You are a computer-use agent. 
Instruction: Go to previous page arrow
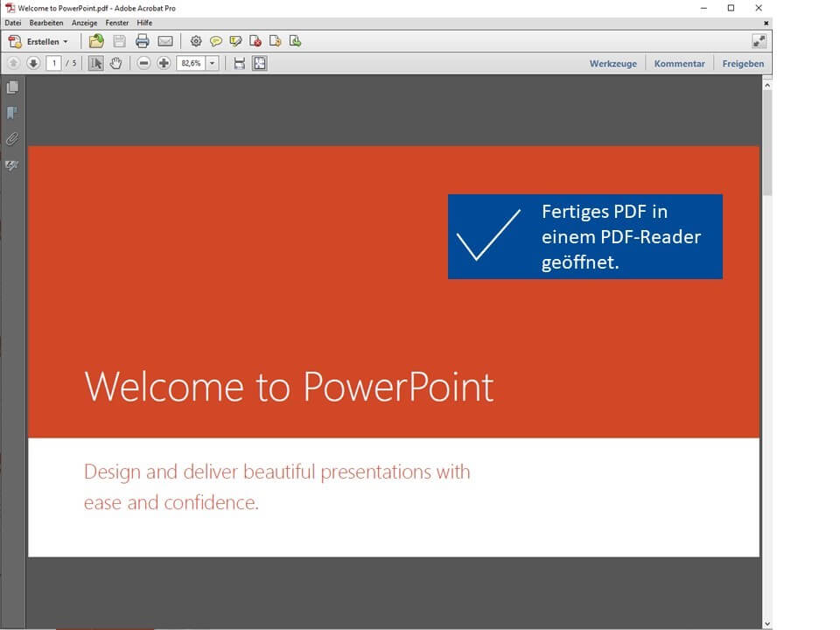(x=13, y=63)
